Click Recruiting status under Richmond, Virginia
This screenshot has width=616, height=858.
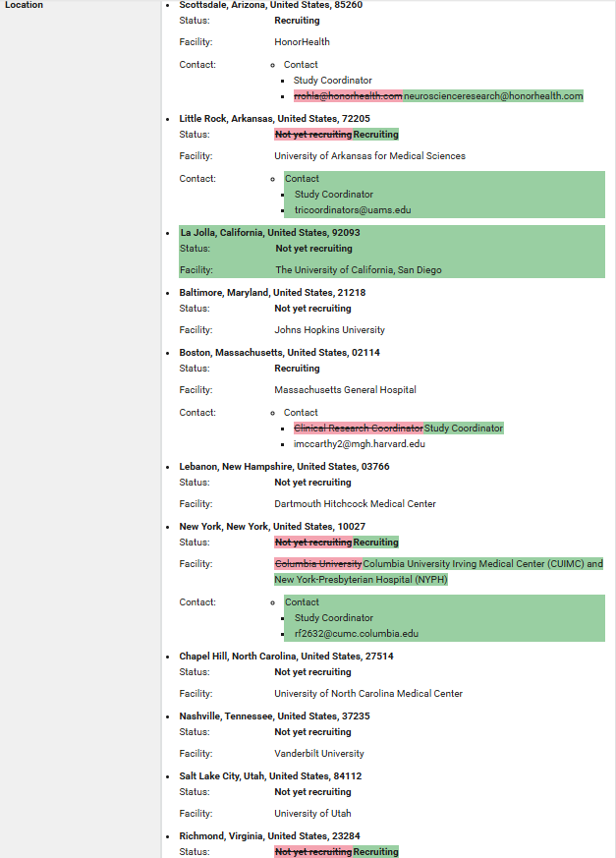(376, 852)
